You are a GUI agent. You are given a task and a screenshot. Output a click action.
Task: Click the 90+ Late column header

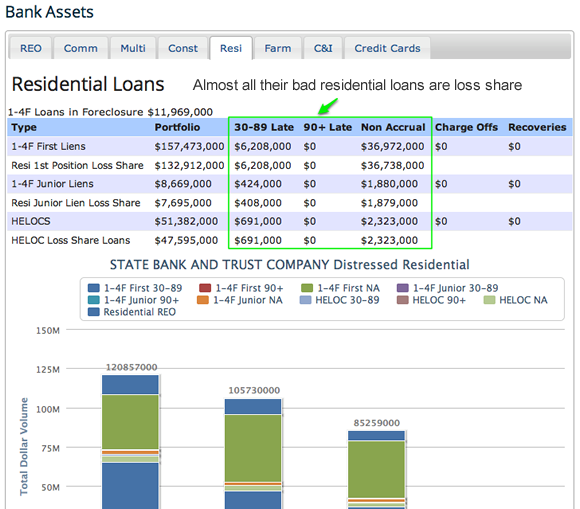coord(328,127)
